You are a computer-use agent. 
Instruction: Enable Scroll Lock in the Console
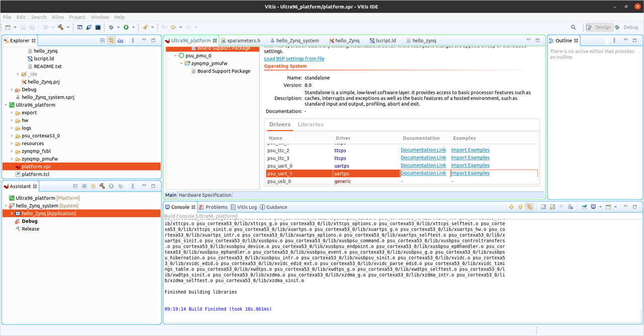[551, 207]
